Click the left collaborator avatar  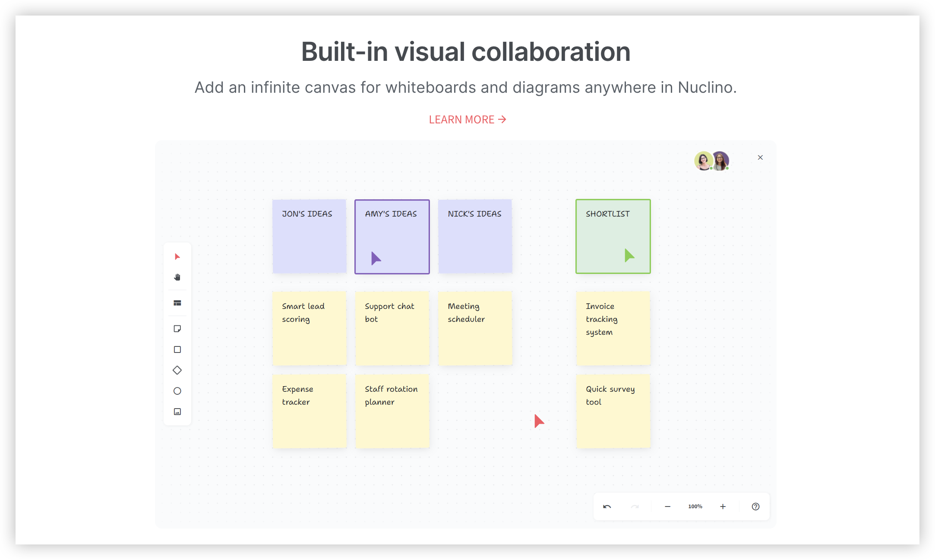(x=703, y=161)
